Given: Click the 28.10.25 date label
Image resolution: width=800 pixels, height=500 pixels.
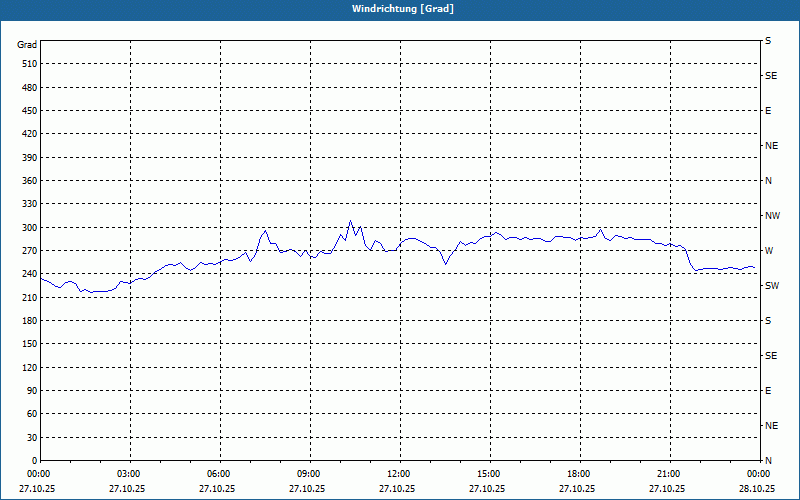Looking at the screenshot, I should (757, 489).
